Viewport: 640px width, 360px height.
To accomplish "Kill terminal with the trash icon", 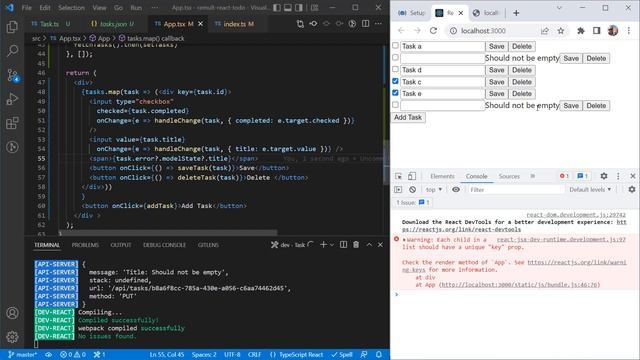I will click(356, 244).
